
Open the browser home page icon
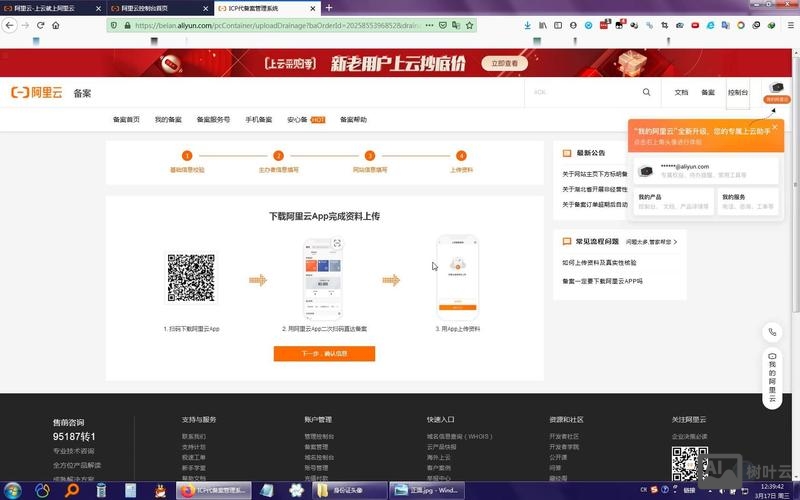point(56,25)
